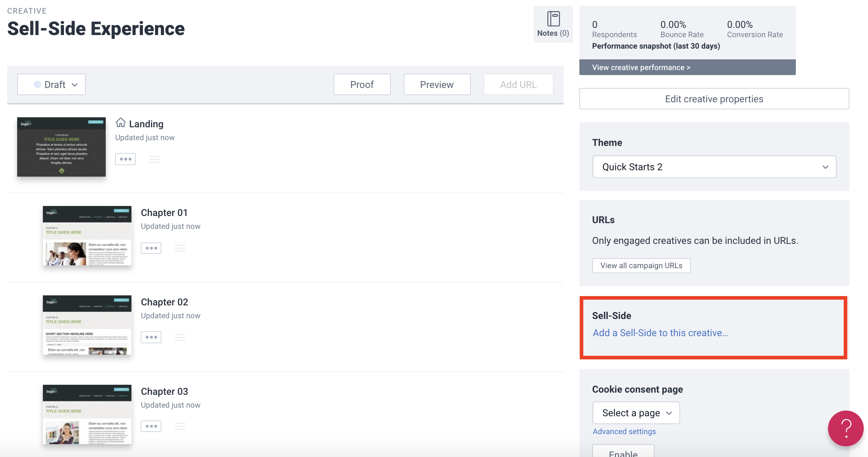This screenshot has width=868, height=457.
Task: Click View all campaign URLs button
Action: (x=641, y=265)
